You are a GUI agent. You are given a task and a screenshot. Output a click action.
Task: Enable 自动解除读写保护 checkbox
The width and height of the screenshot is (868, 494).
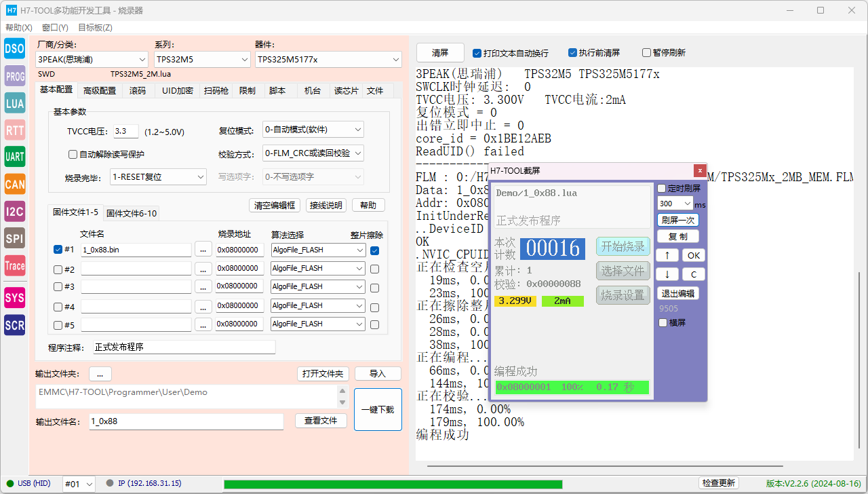pos(73,154)
